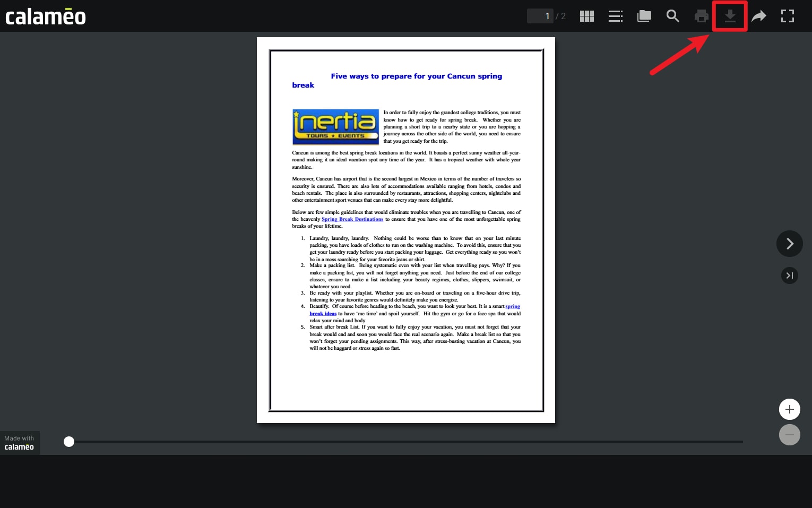The image size is (812, 508).
Task: Click the current page number field
Action: point(540,16)
